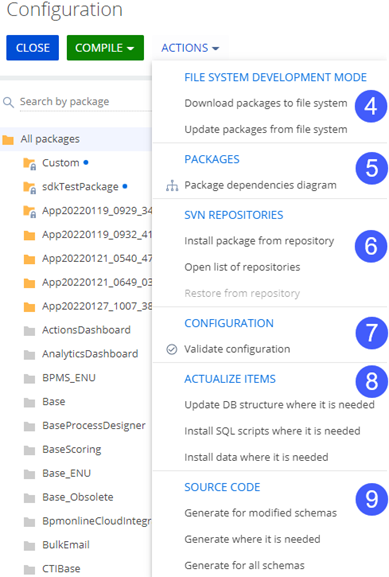This screenshot has height=577, width=389.
Task: Click the orange App20220119_0932 folder icon
Action: point(29,235)
